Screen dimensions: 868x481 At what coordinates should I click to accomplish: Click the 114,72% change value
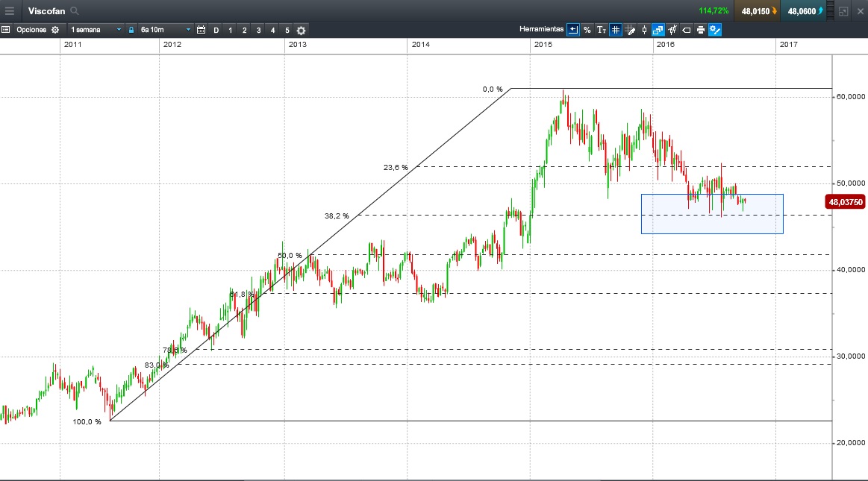point(714,11)
